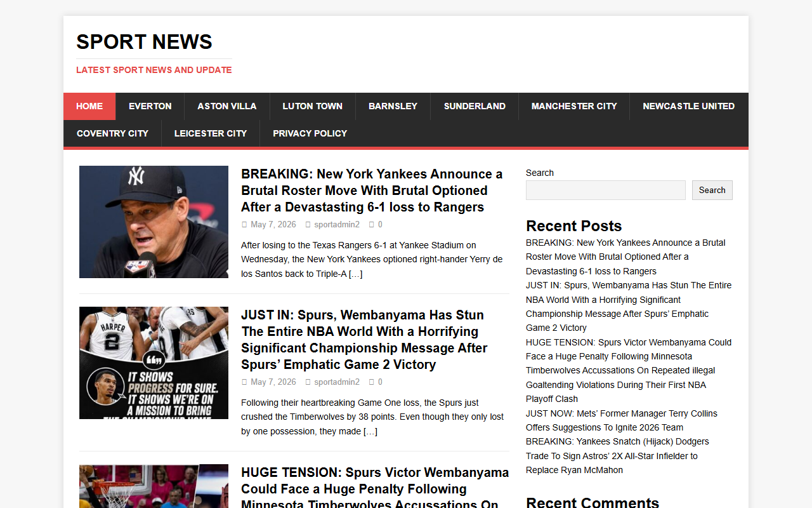Click the Recent Comments heading
Screen dimensions: 812x508
(x=593, y=503)
